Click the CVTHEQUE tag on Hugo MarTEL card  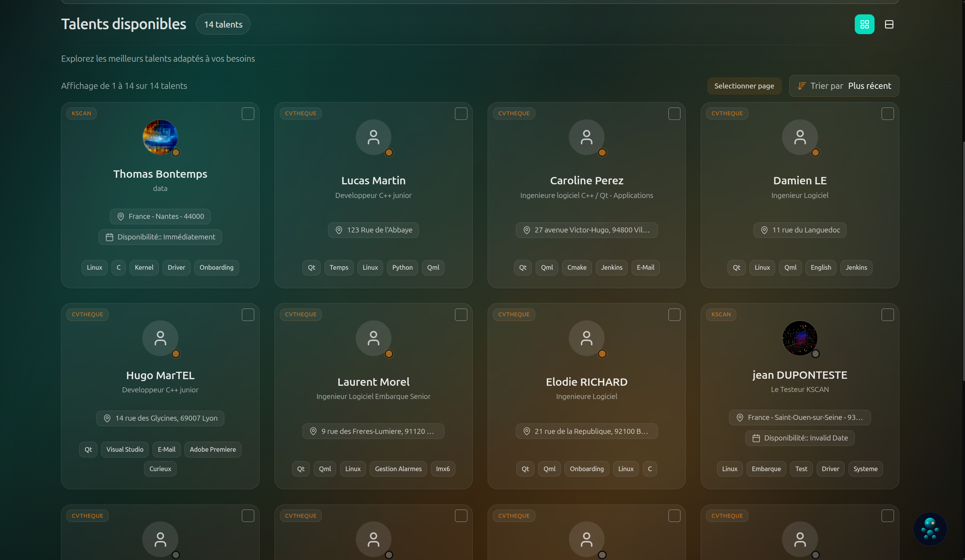click(x=87, y=314)
